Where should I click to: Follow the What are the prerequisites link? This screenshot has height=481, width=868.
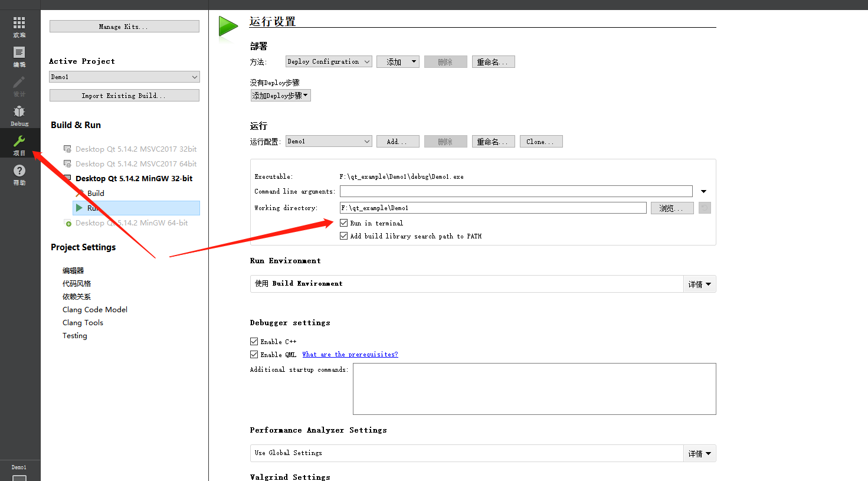pyautogui.click(x=350, y=354)
